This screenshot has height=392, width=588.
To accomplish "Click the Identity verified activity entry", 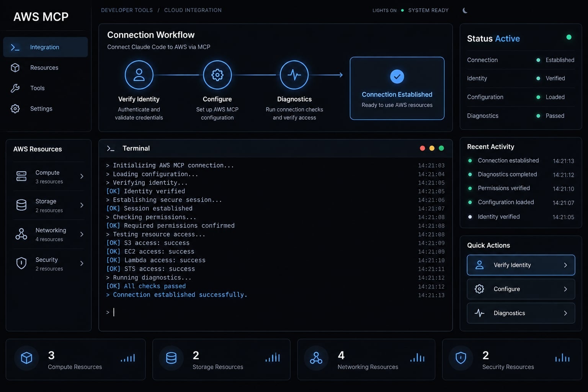I will point(521,217).
